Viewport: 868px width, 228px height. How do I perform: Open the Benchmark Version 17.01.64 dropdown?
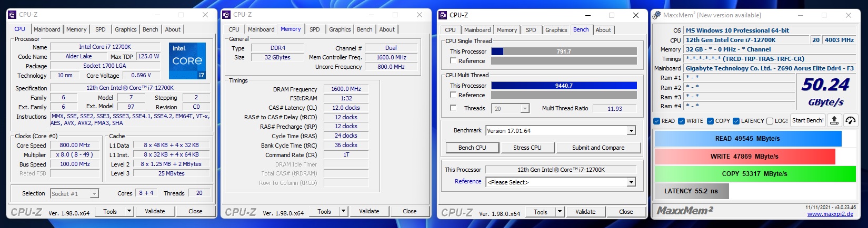[631, 131]
